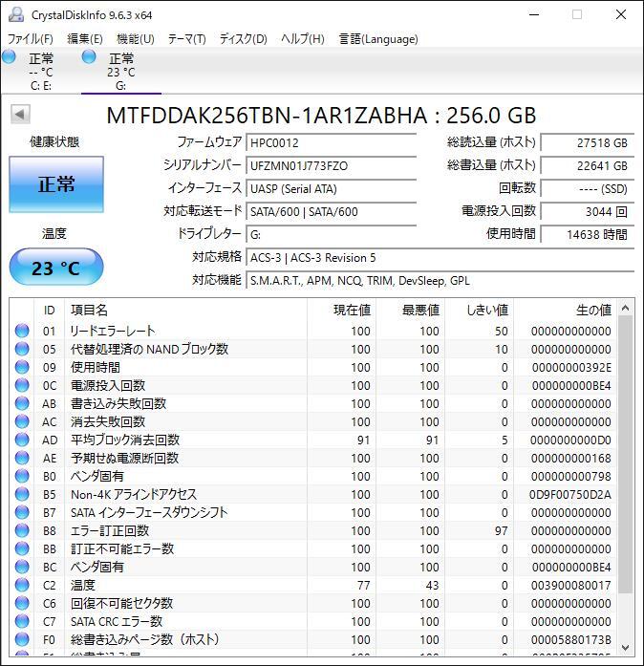Open the 機能(U) menu
Image resolution: width=644 pixels, height=666 pixels.
[x=136, y=39]
